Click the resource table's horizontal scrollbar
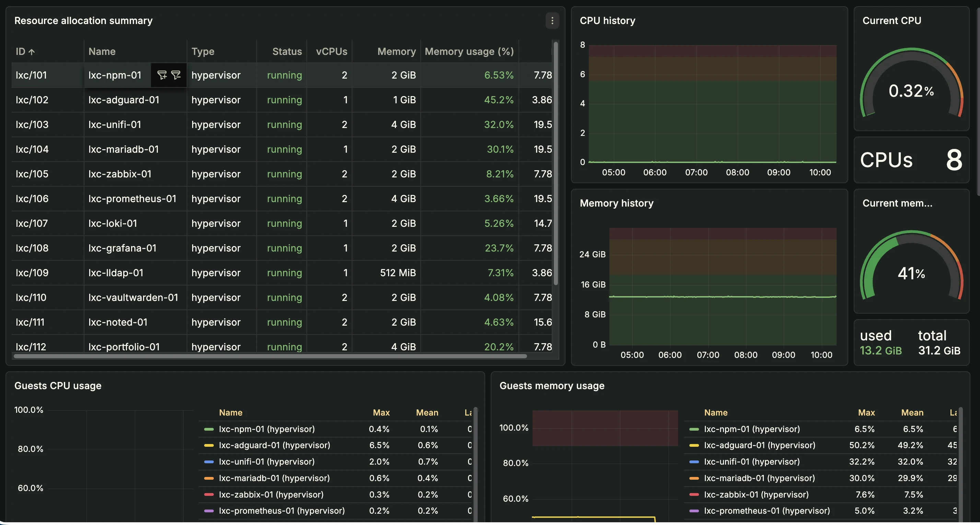 coord(270,356)
